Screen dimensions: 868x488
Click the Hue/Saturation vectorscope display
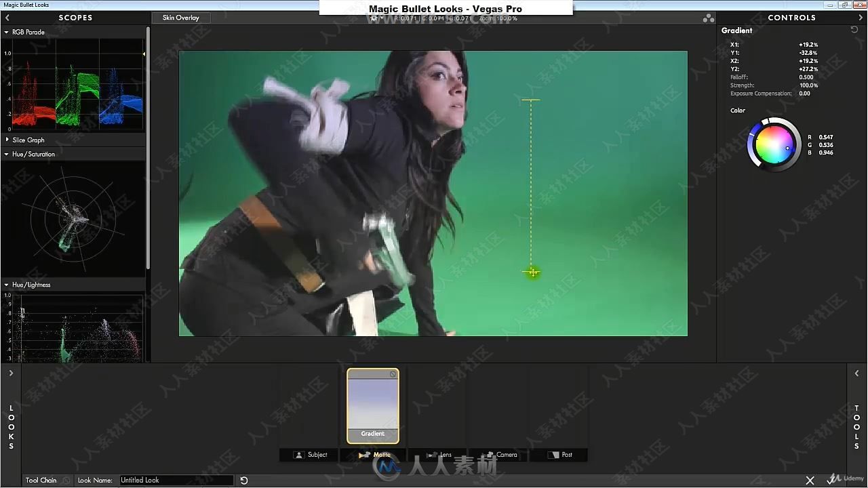click(73, 219)
